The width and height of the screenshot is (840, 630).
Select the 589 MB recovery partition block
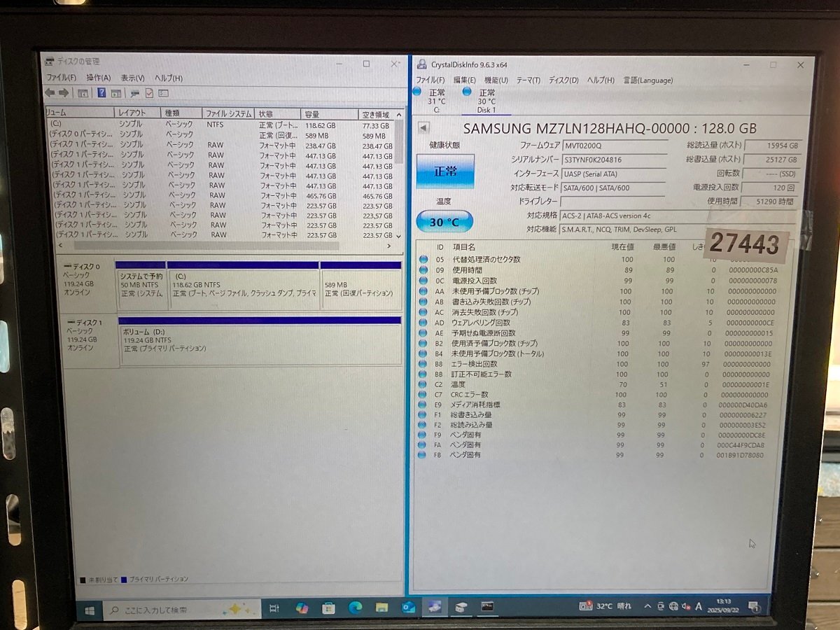click(x=360, y=286)
